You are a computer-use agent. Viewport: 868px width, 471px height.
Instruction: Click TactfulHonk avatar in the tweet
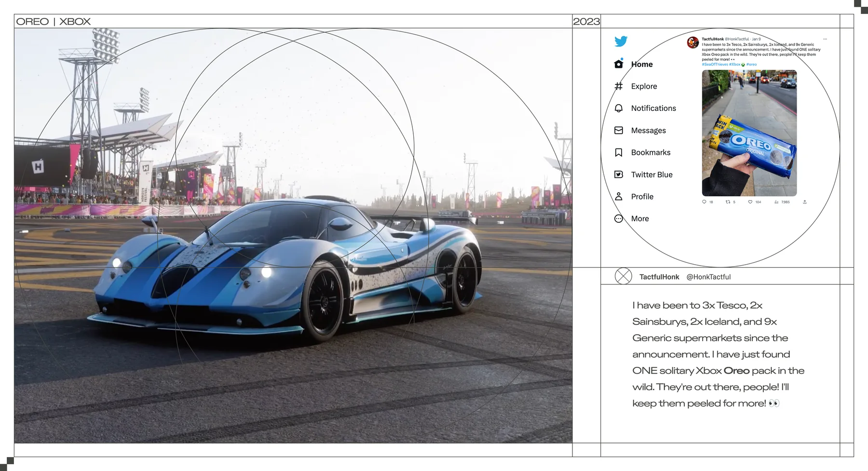click(x=693, y=42)
